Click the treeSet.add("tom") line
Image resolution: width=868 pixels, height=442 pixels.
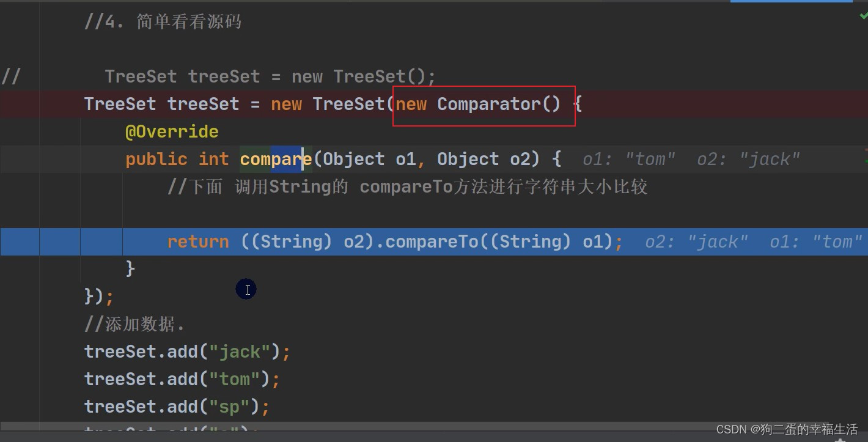182,380
